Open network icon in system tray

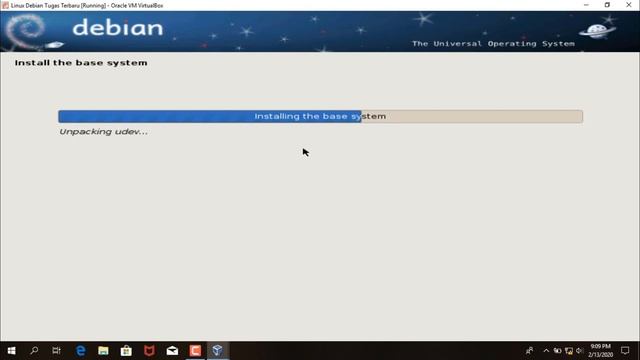click(x=569, y=351)
